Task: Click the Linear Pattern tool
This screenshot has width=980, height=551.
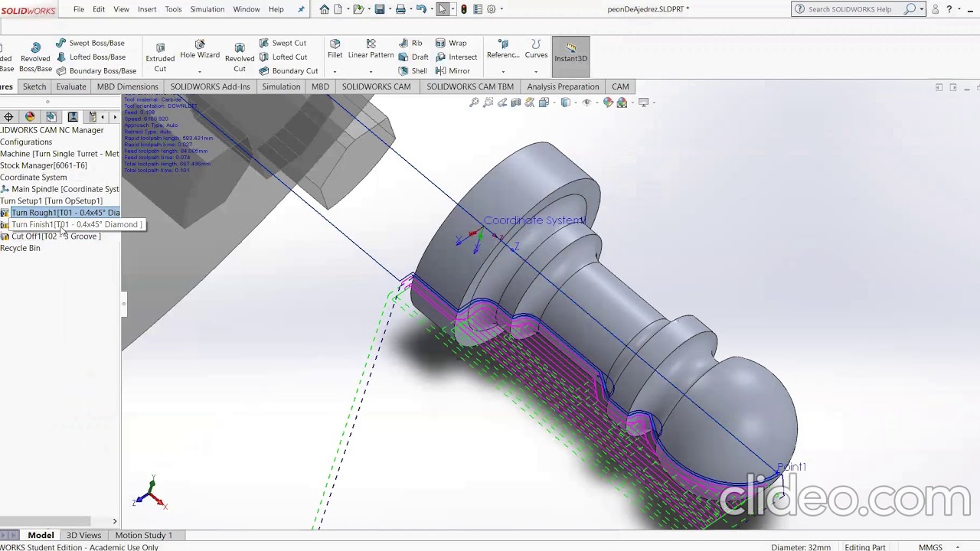Action: click(x=371, y=50)
